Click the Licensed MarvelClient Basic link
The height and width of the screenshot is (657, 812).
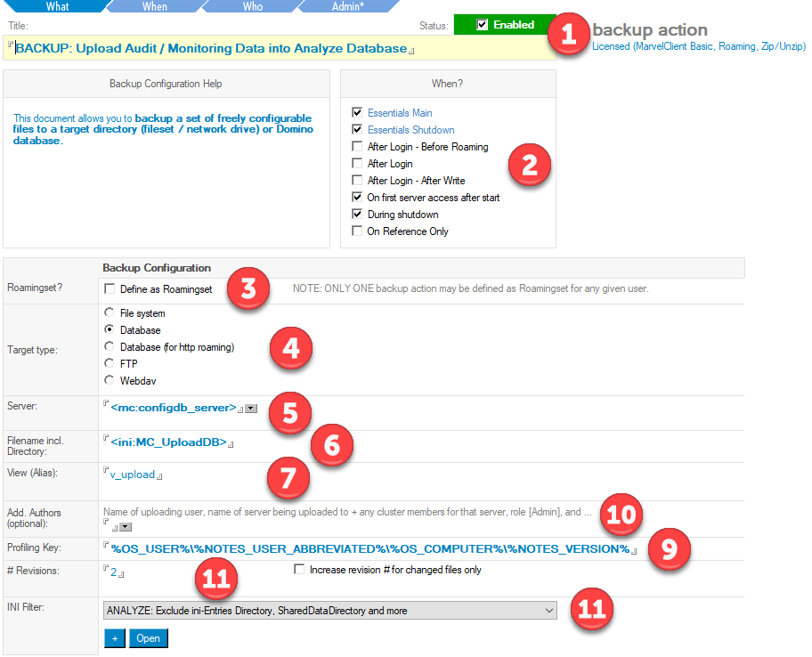pyautogui.click(x=699, y=46)
